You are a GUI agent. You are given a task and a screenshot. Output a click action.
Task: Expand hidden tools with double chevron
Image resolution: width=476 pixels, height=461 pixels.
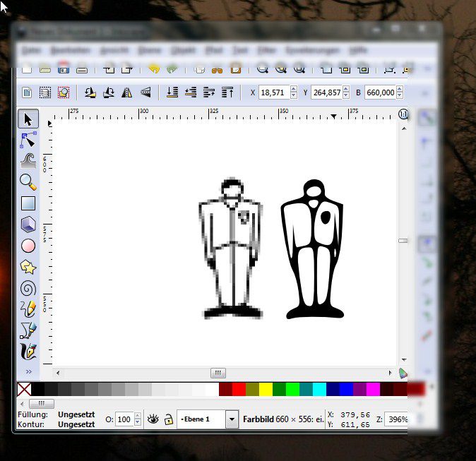tap(28, 371)
